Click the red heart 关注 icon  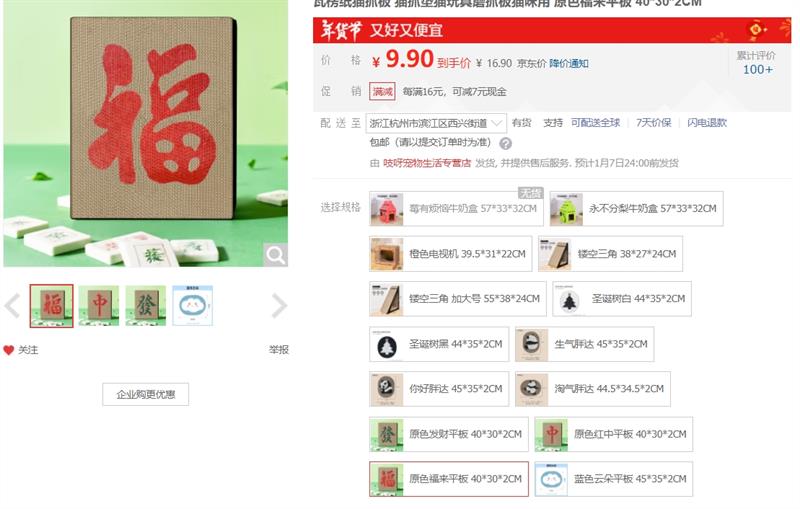(9, 350)
